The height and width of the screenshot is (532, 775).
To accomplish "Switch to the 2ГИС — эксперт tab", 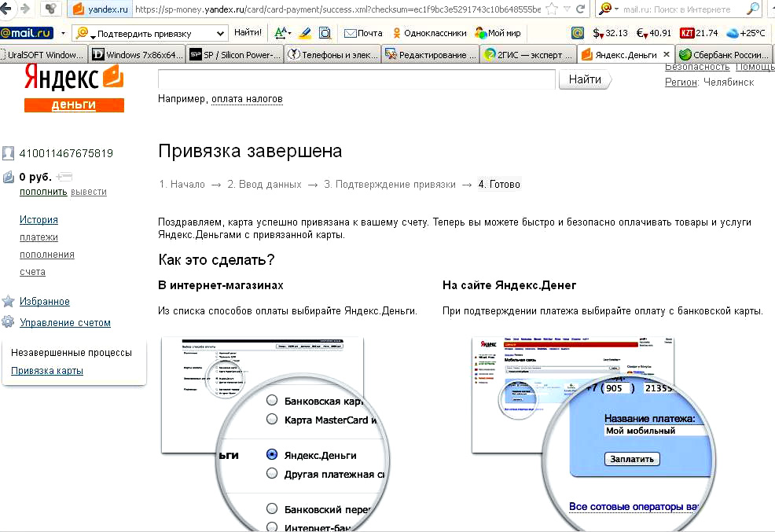I will coord(528,55).
